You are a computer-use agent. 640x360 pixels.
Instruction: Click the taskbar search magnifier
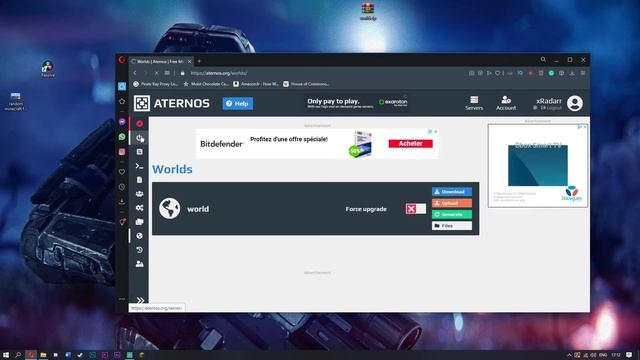click(18, 355)
